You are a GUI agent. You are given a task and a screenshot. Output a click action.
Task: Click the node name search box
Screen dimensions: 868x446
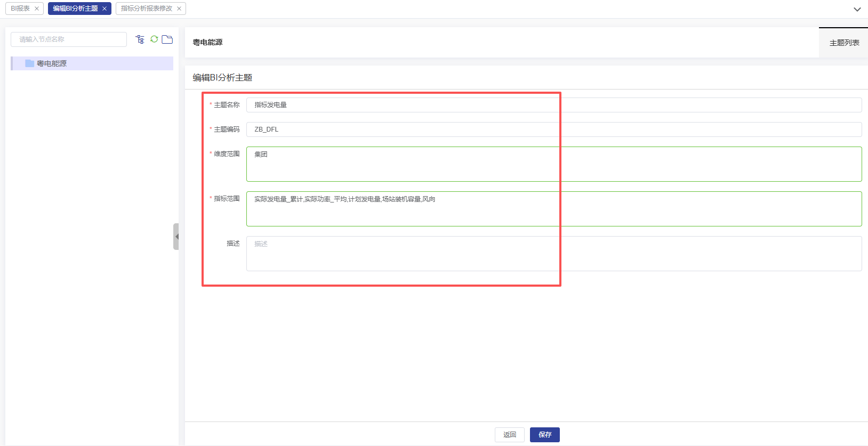coord(69,39)
